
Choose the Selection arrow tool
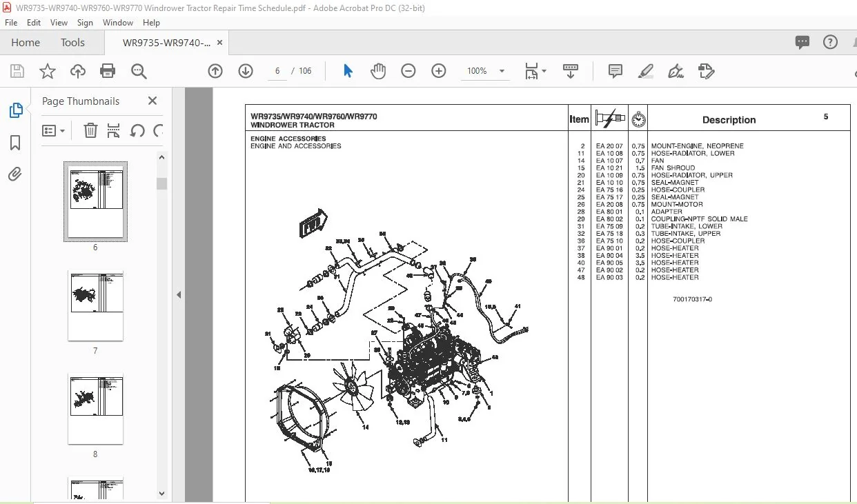(348, 71)
